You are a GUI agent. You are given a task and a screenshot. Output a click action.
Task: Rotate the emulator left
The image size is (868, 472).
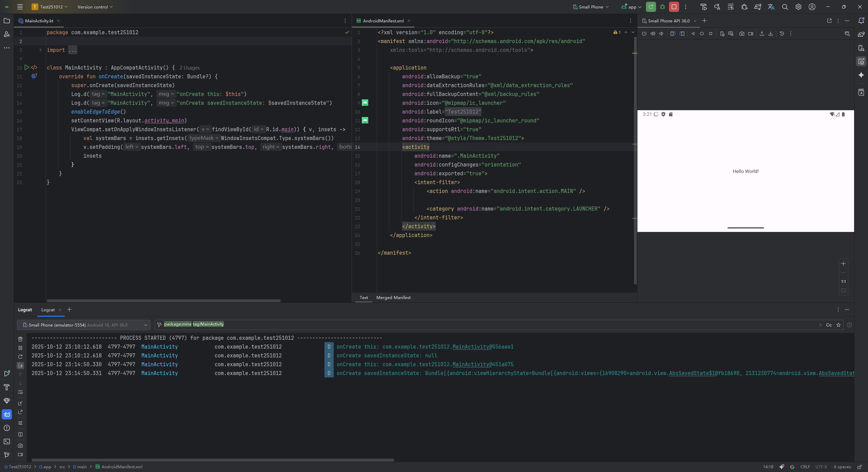[673, 34]
